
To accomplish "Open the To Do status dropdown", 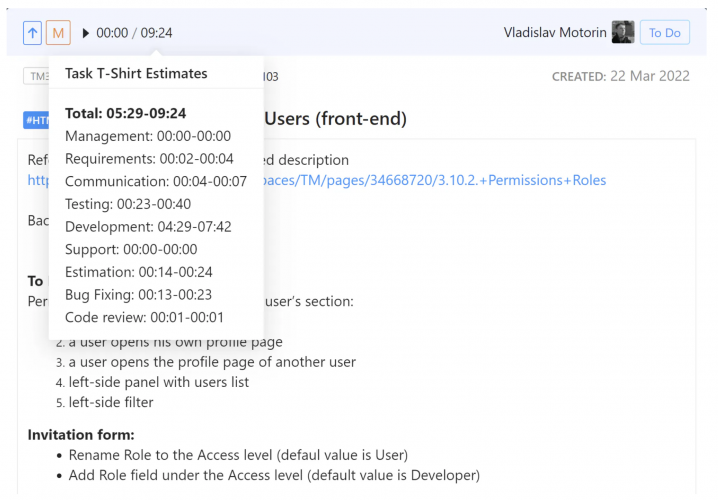I will (664, 33).
